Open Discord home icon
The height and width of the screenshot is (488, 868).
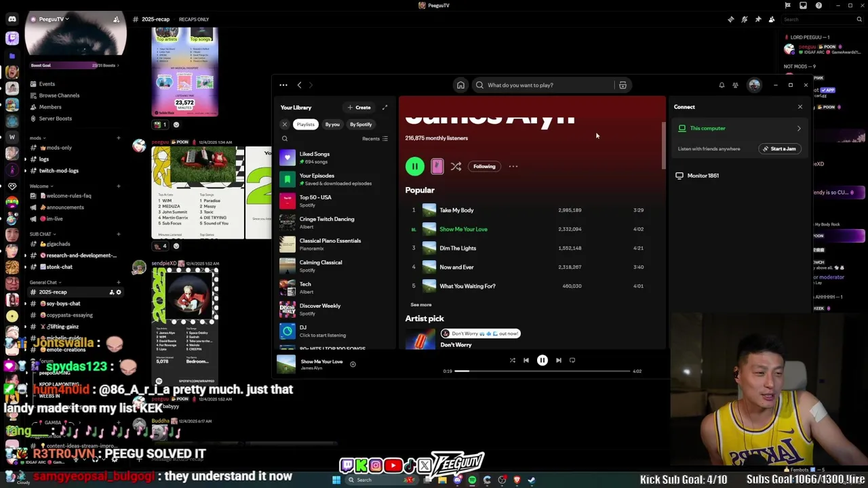click(12, 19)
